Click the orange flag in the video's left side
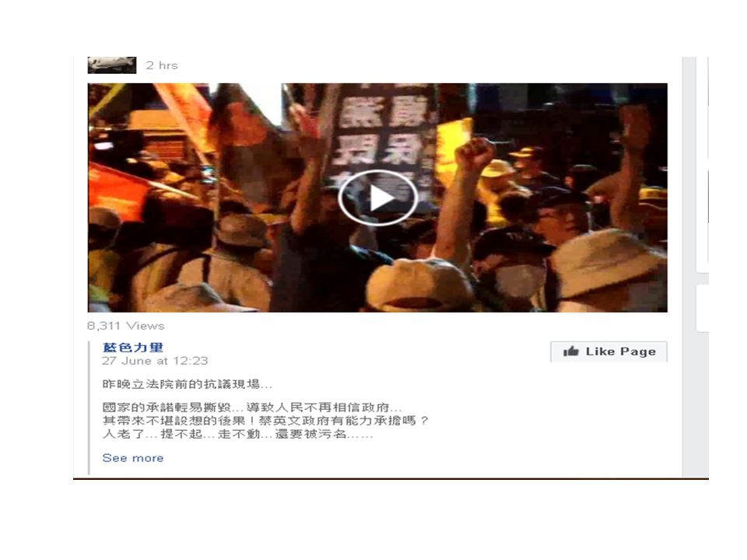The image size is (747, 560). coord(119,191)
